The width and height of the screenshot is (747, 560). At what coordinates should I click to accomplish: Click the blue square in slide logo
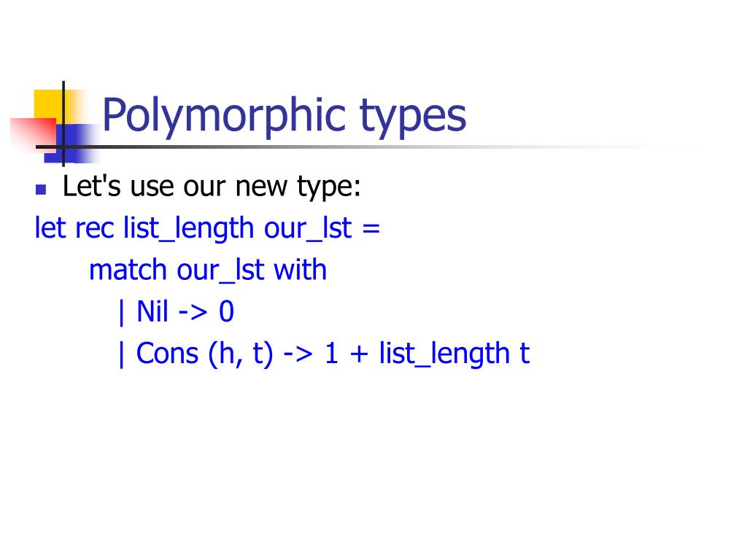(73, 143)
